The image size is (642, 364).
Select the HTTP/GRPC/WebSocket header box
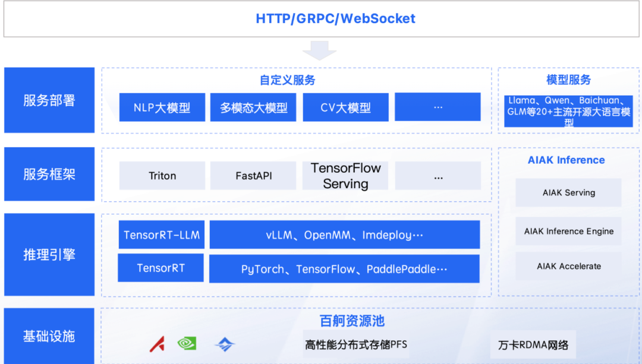click(x=322, y=18)
